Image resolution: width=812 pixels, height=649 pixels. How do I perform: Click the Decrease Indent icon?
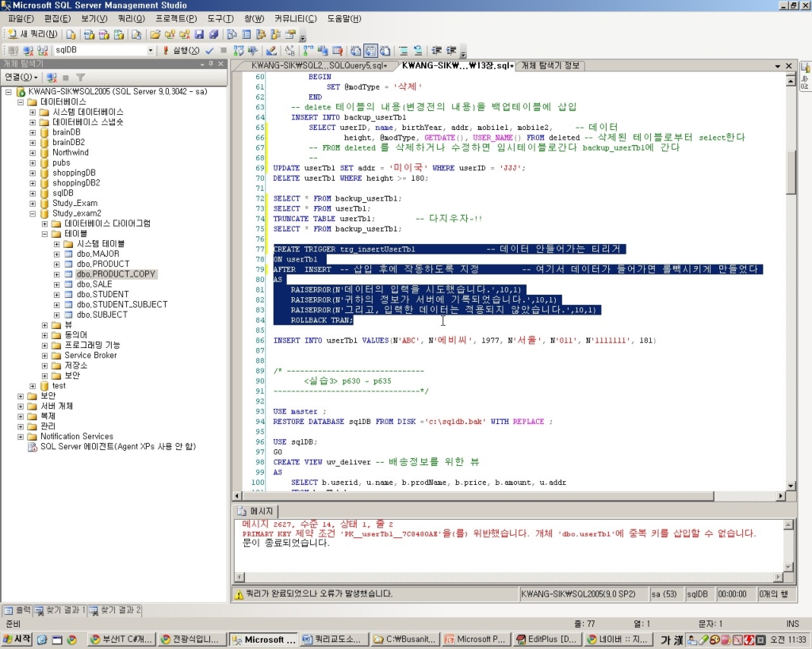(x=437, y=50)
